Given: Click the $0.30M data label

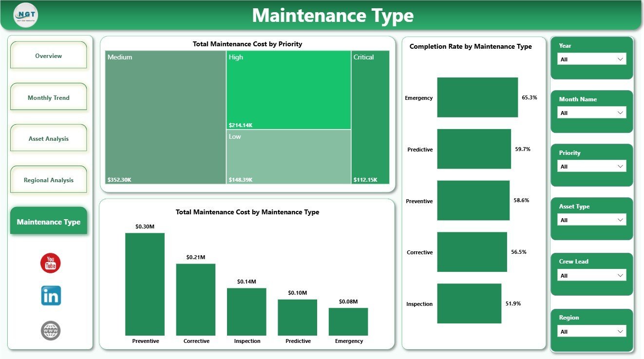Looking at the screenshot, I should click(145, 227).
